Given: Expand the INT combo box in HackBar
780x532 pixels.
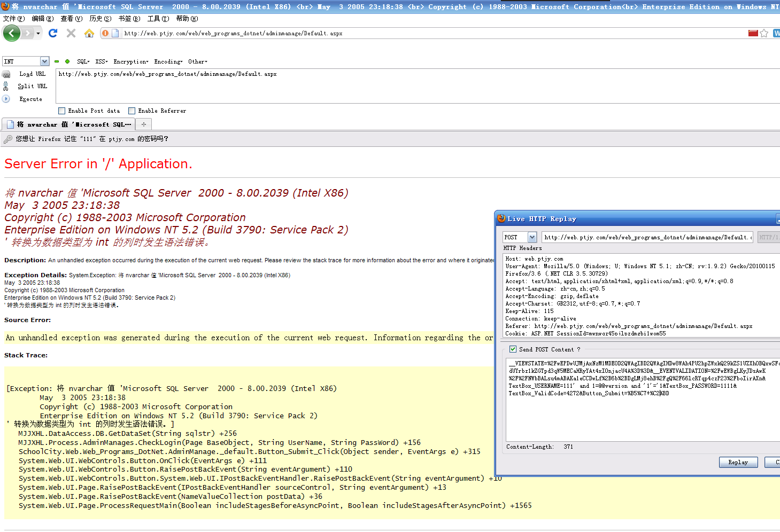Looking at the screenshot, I should click(x=44, y=61).
